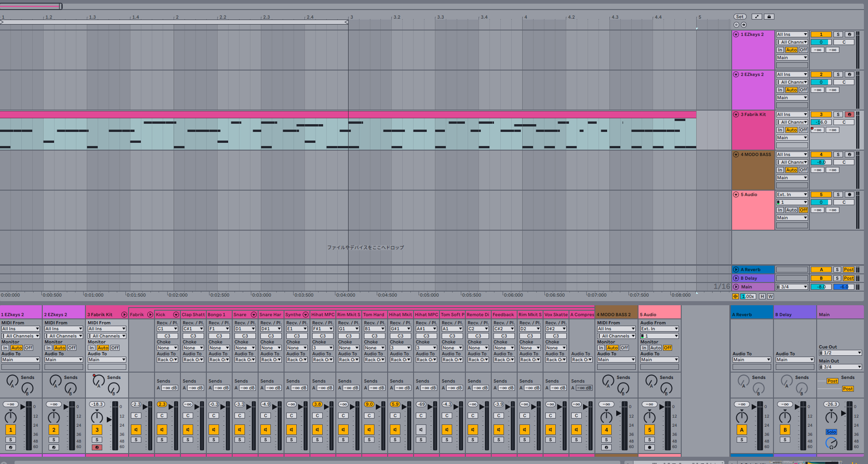Solo the 3 Fabrik Kit arrangement track

838,115
